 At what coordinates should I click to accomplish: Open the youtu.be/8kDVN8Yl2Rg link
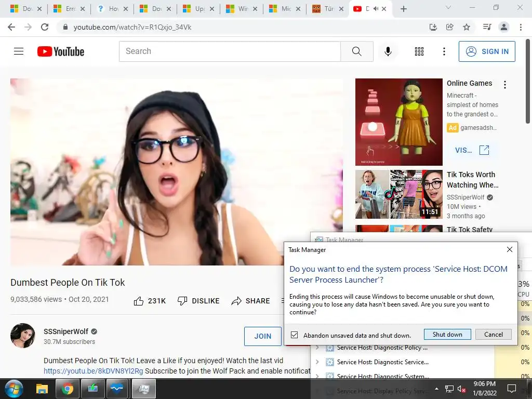pyautogui.click(x=94, y=371)
